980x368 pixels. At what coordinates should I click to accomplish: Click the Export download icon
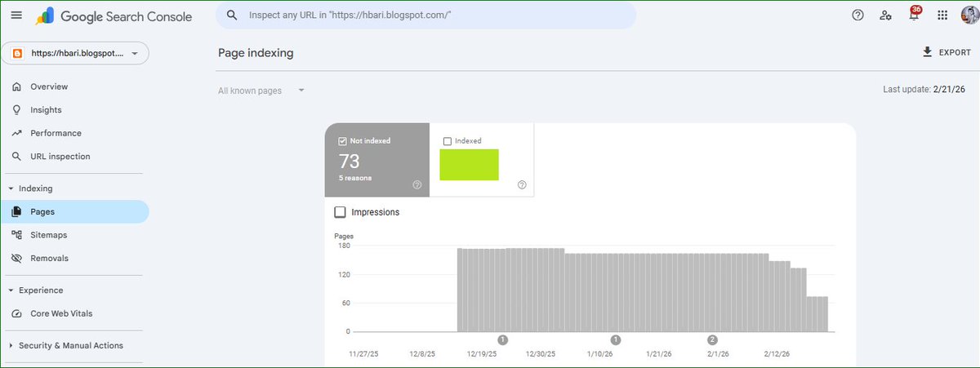click(927, 52)
